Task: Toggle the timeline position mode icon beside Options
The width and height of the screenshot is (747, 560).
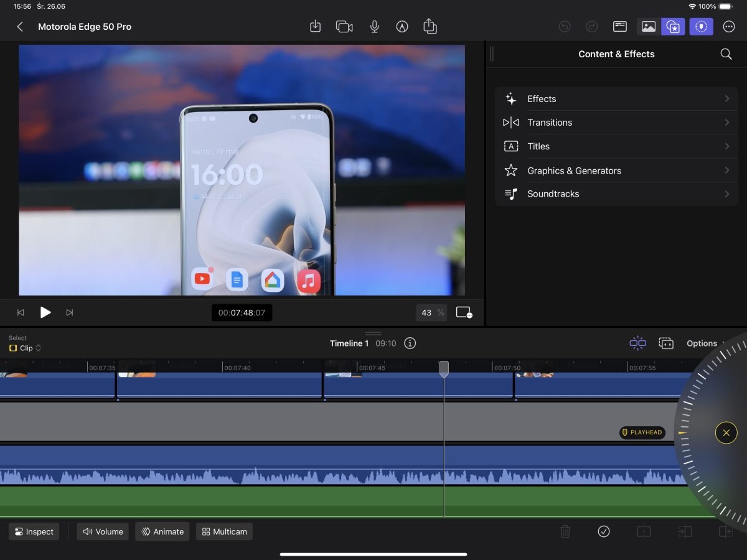Action: tap(666, 343)
